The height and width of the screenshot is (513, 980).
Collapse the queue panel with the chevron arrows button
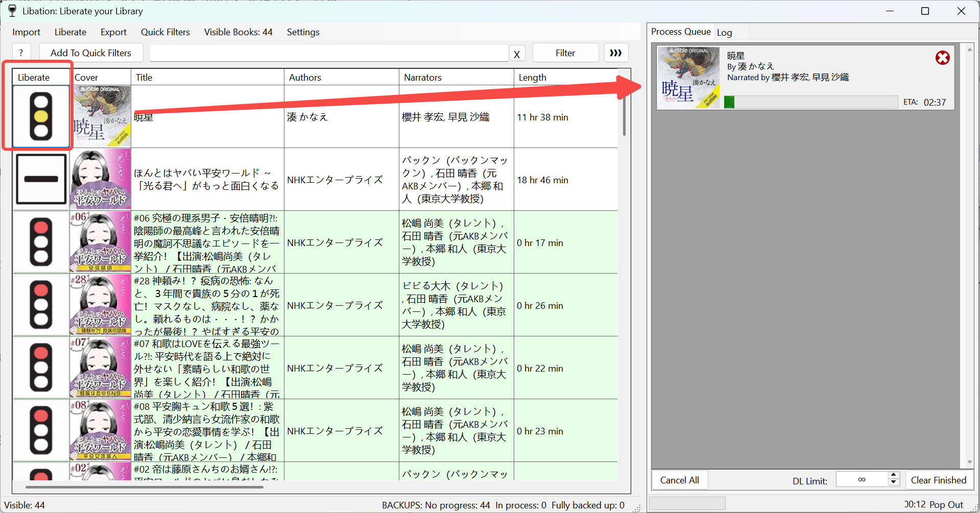[x=616, y=53]
